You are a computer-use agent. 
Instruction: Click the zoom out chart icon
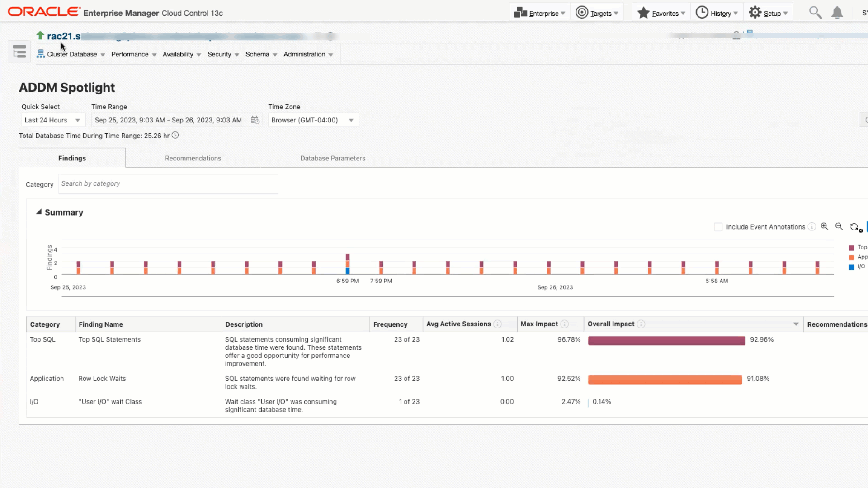tap(839, 227)
